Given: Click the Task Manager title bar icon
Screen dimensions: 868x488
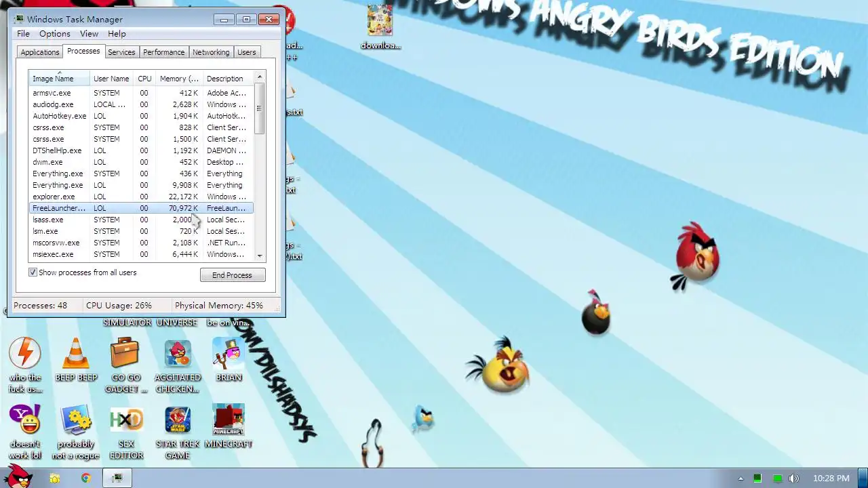Looking at the screenshot, I should pyautogui.click(x=19, y=19).
